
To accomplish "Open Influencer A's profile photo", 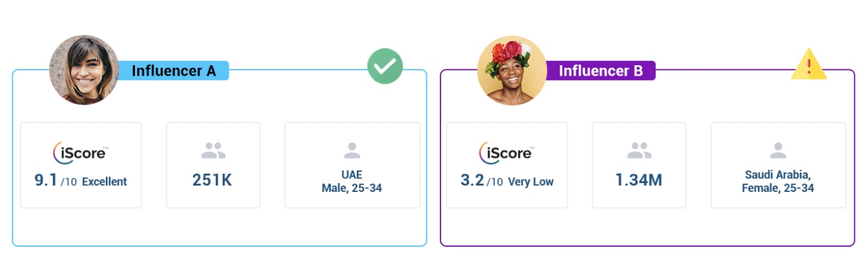I will click(x=85, y=70).
